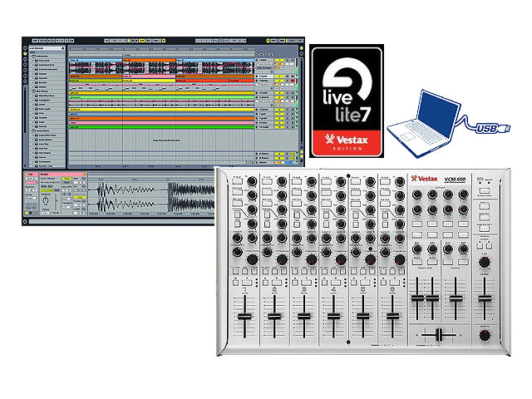The width and height of the screenshot is (532, 399).
Task: Select the Punch-In switch beside loop button
Action: pos(216,41)
